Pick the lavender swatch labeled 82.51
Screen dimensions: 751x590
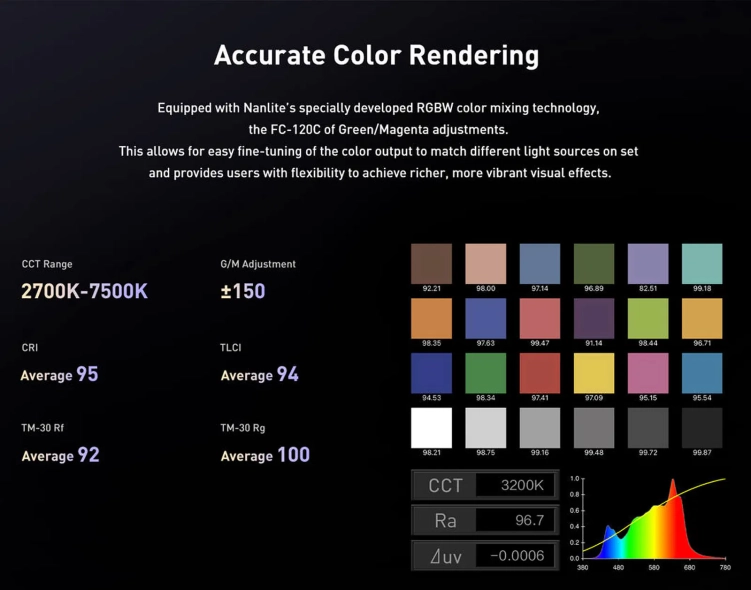coord(648,262)
